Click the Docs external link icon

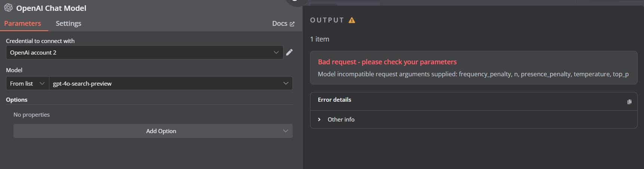pyautogui.click(x=292, y=24)
